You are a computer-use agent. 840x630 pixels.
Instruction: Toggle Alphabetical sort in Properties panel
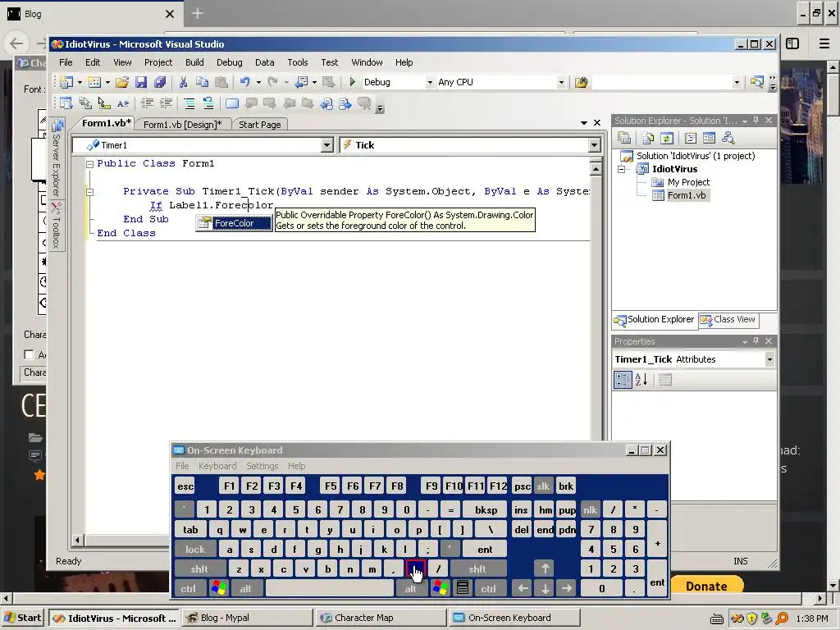coord(641,380)
